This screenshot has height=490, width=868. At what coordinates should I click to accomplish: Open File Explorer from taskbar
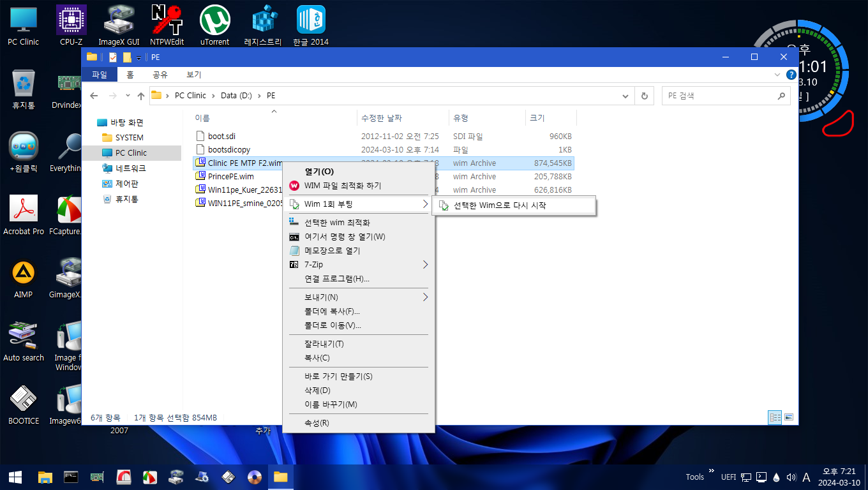[45, 477]
